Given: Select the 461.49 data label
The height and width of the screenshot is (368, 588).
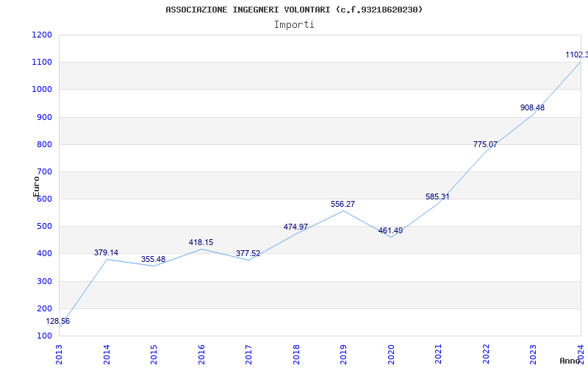Looking at the screenshot, I should [390, 230].
